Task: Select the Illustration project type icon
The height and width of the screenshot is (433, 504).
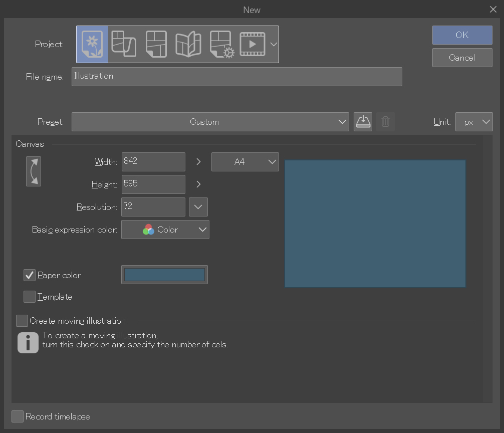Action: pos(92,44)
